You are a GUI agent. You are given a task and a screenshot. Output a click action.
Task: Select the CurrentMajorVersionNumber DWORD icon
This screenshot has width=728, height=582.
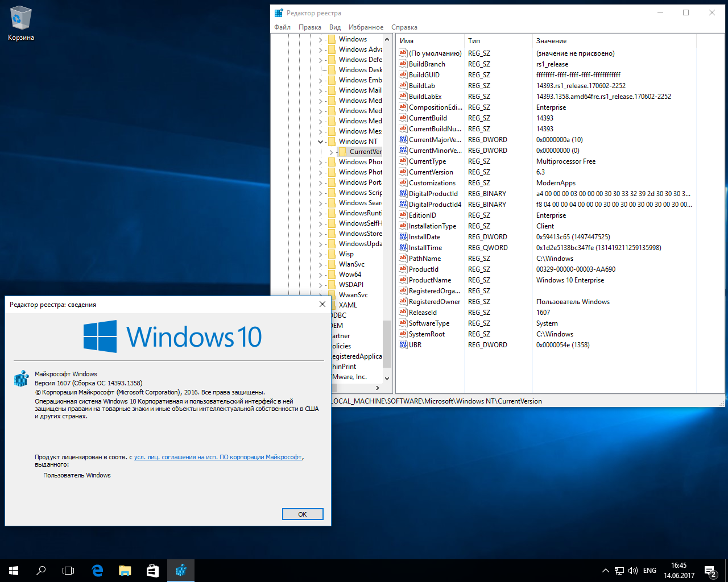(403, 139)
